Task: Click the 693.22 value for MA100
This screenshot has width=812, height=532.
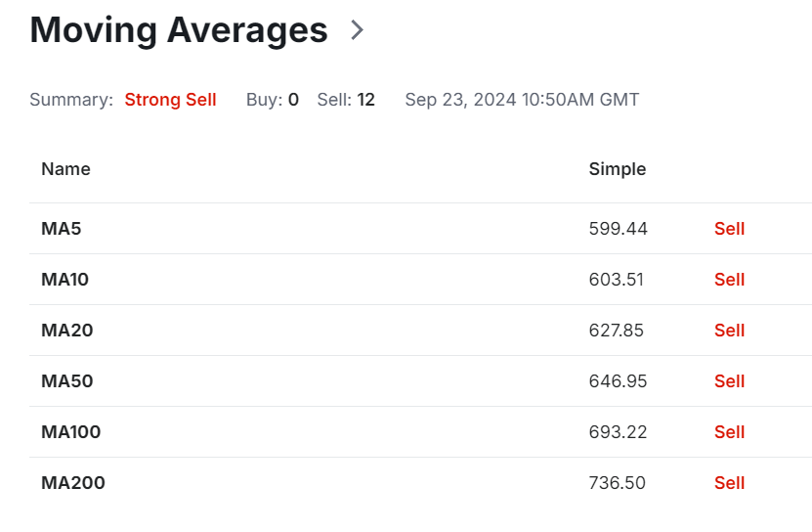Action: pos(618,431)
